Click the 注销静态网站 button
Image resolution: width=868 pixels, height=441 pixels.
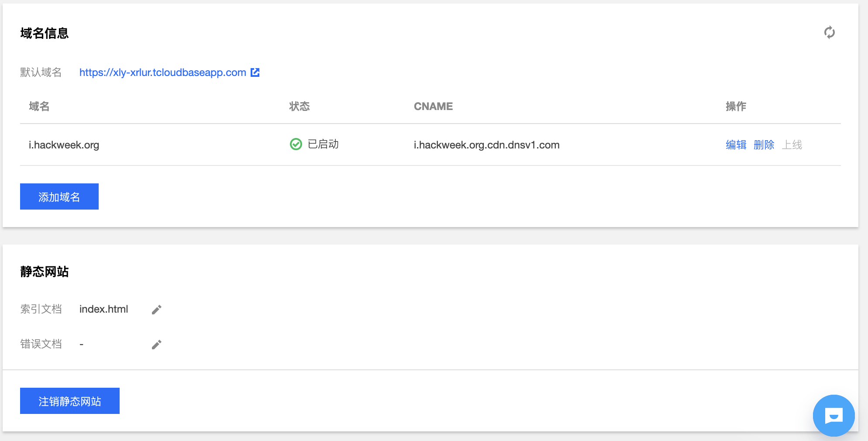pos(70,401)
